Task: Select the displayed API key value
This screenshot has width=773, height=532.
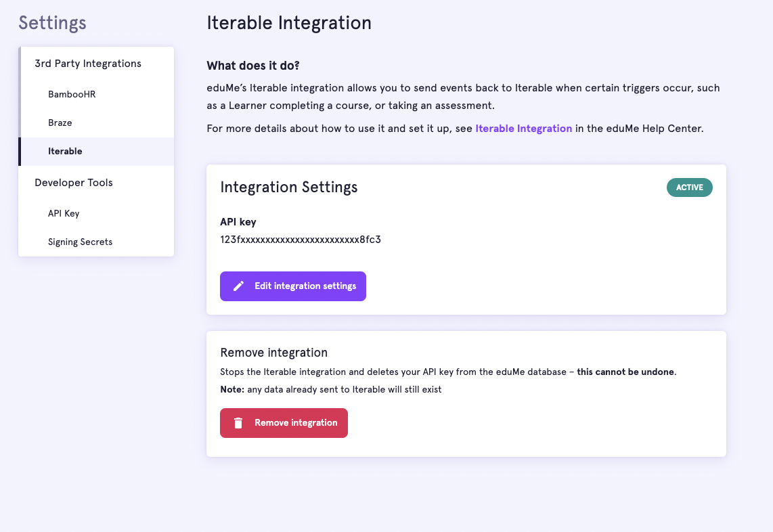Action: pyautogui.click(x=301, y=240)
